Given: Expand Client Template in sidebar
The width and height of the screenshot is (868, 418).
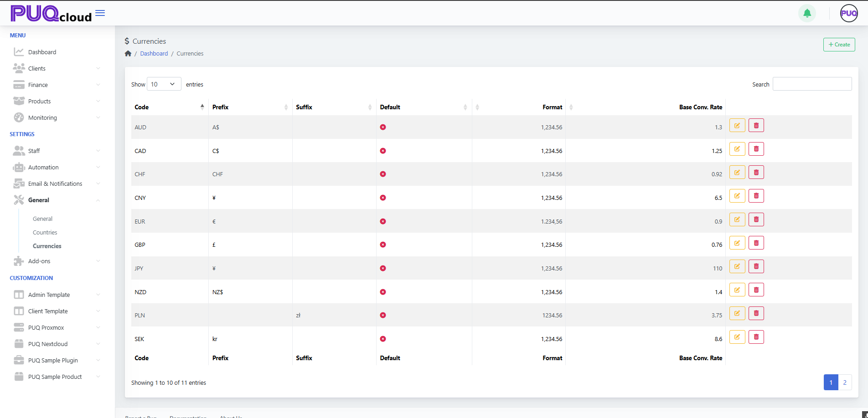Looking at the screenshot, I should tap(57, 311).
